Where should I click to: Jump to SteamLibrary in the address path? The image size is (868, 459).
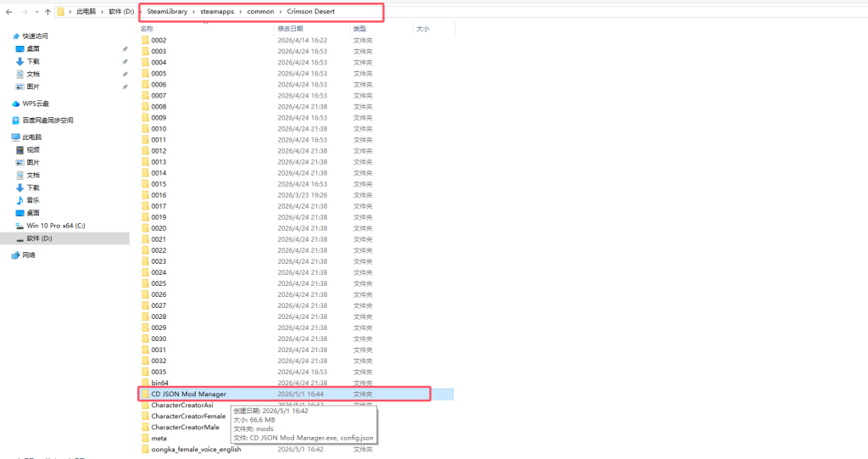167,12
